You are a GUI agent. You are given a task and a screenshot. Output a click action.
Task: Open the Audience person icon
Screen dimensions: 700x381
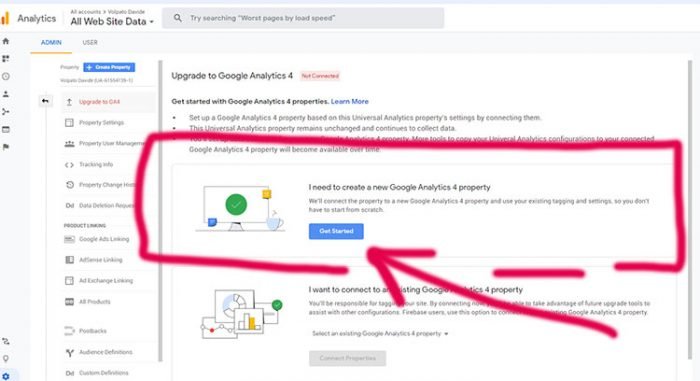[x=6, y=94]
